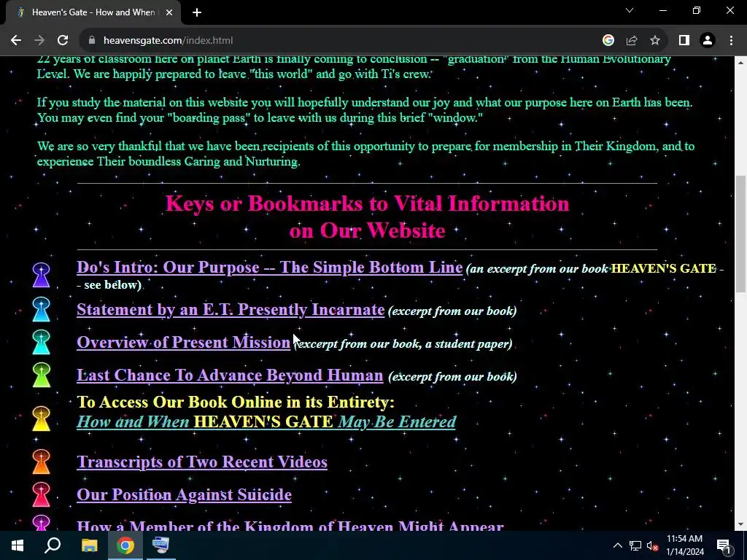
Task: Open network status tray icon
Action: point(635,545)
